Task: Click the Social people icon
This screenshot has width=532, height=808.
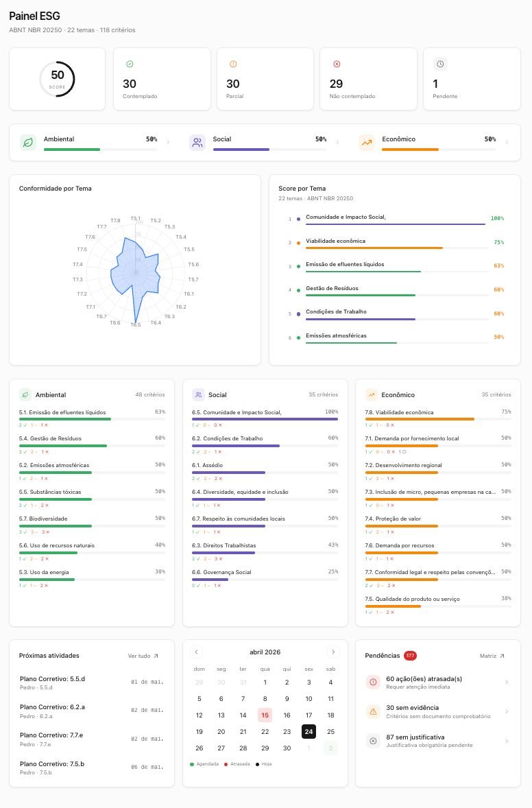Action: tap(197, 142)
